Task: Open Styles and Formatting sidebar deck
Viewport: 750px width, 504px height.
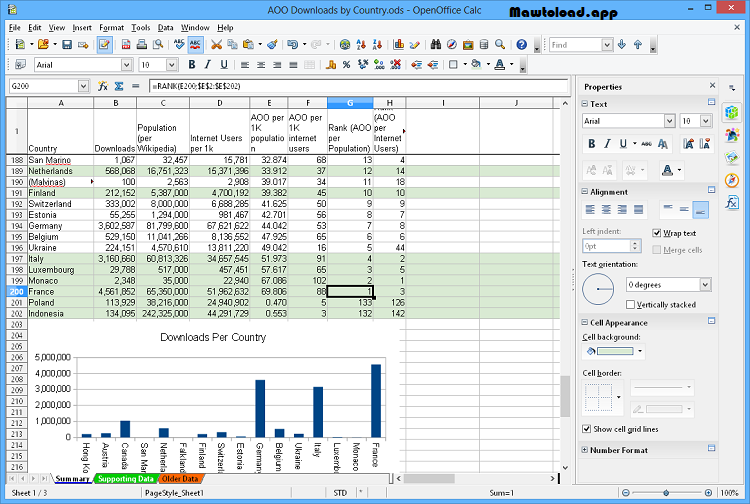Action: tap(732, 135)
